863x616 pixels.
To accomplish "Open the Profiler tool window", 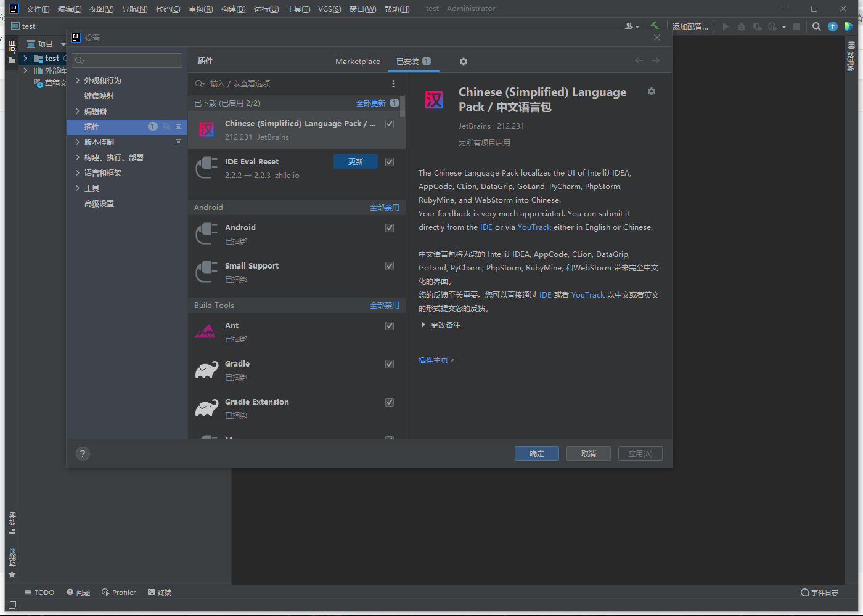I will pos(119,593).
